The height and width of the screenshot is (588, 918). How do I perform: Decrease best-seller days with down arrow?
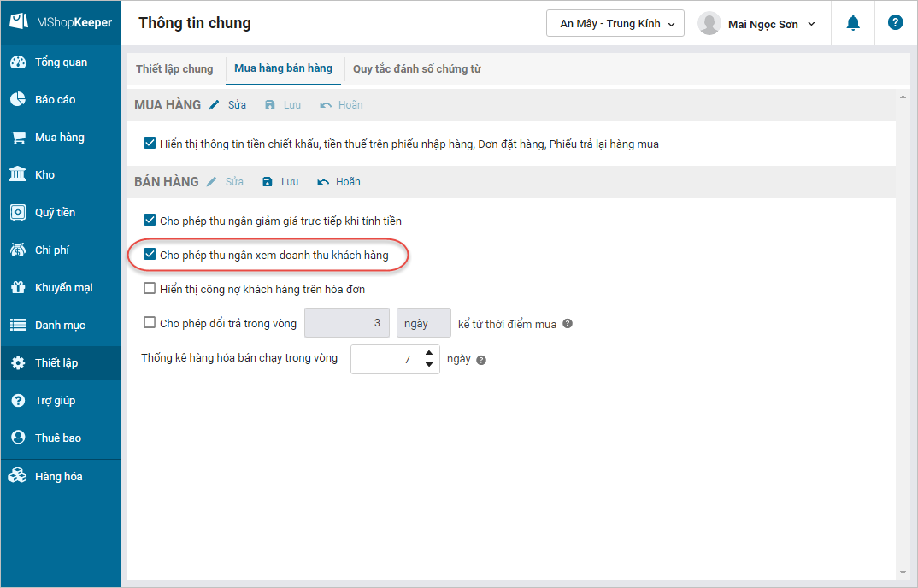pyautogui.click(x=429, y=365)
